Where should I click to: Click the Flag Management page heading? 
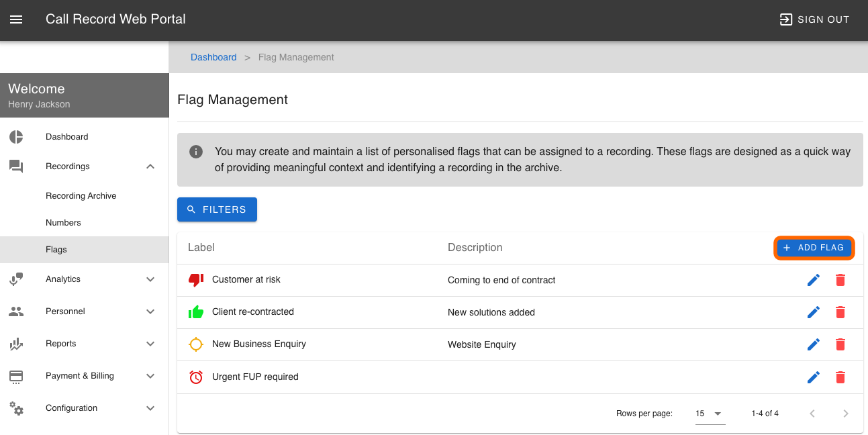click(232, 99)
